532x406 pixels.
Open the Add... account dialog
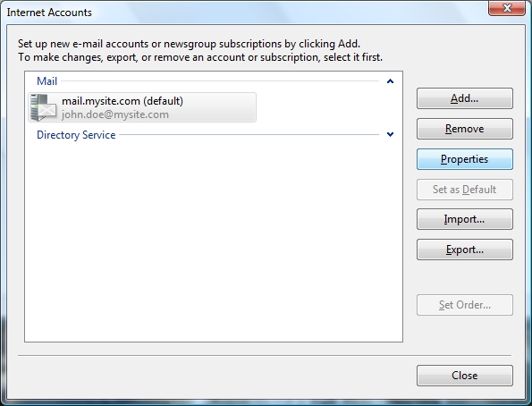coord(464,98)
